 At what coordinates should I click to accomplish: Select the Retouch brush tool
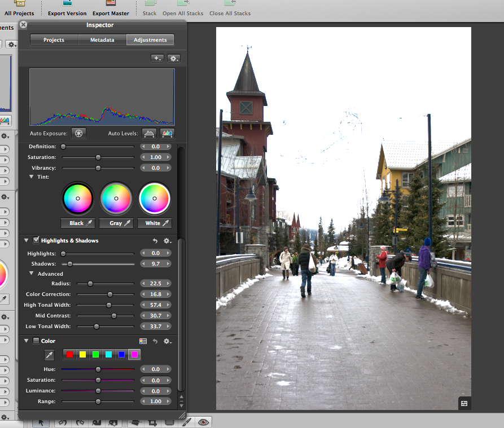coord(186,422)
